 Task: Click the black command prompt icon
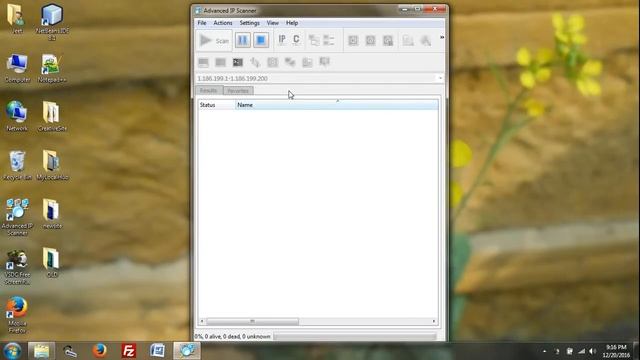click(238, 62)
